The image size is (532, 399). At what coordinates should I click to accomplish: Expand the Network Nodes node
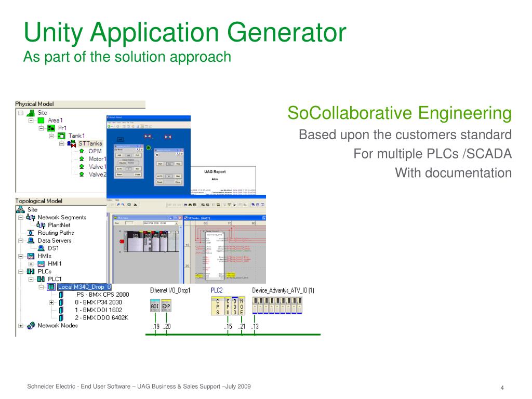point(21,326)
